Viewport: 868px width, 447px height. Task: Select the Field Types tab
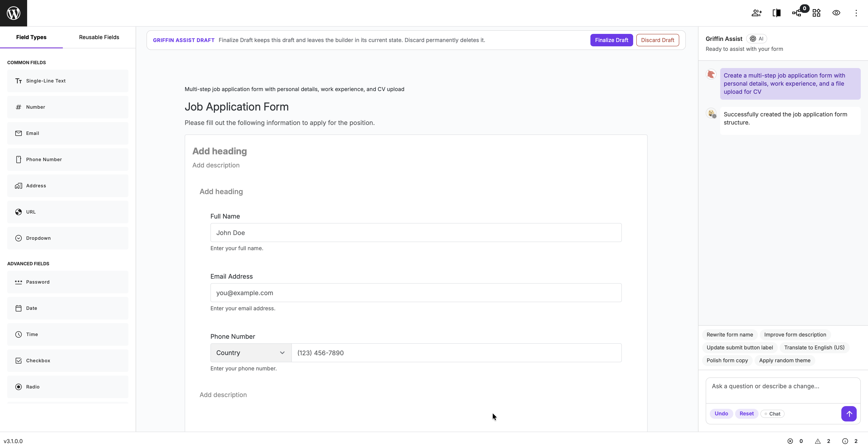31,37
